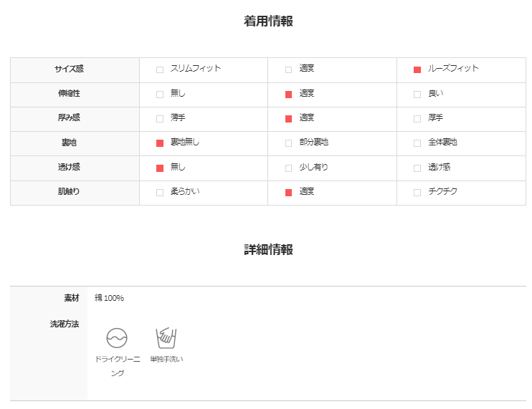Click the 着用情報 section heading
Image resolution: width=532 pixels, height=409 pixels.
[268, 21]
